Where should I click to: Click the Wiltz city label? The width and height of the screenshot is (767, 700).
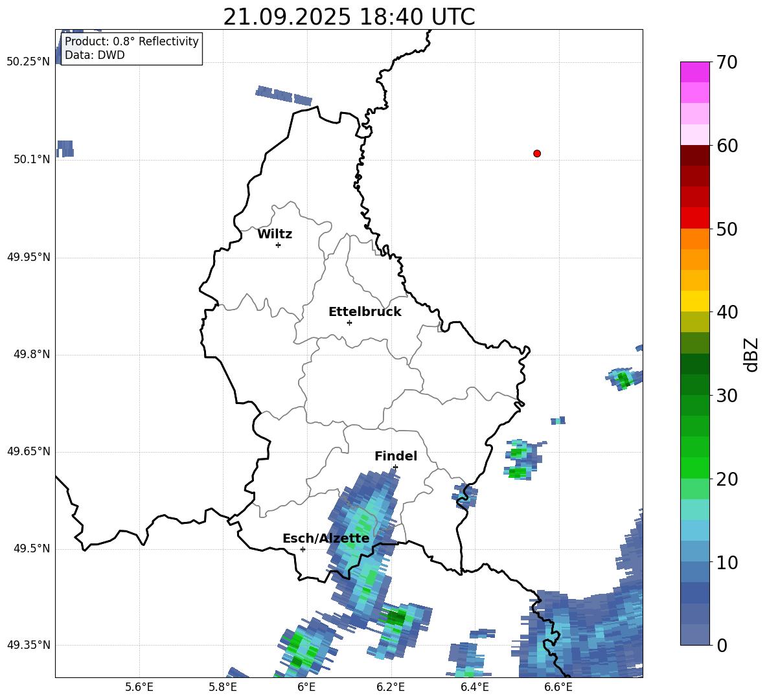point(275,234)
